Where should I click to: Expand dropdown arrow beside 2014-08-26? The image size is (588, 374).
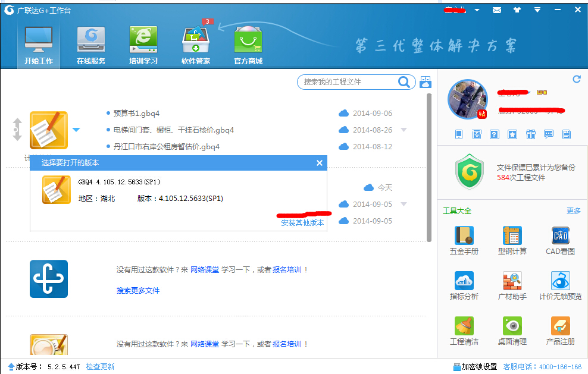point(404,130)
